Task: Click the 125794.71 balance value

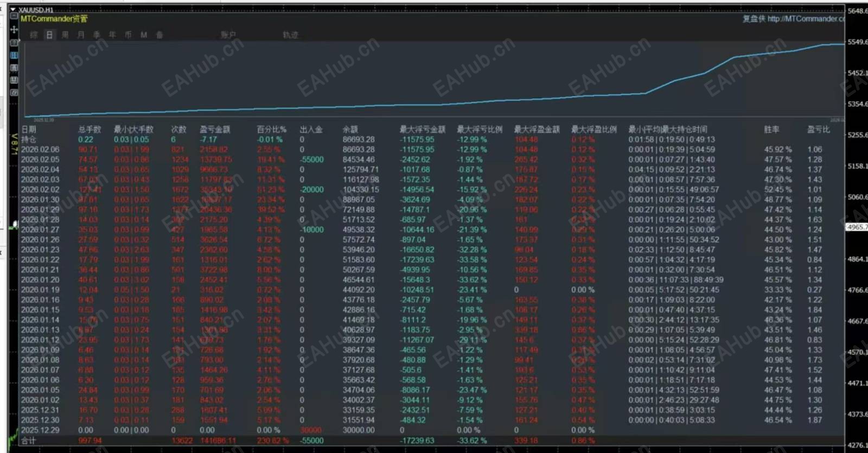Action: 361,170
